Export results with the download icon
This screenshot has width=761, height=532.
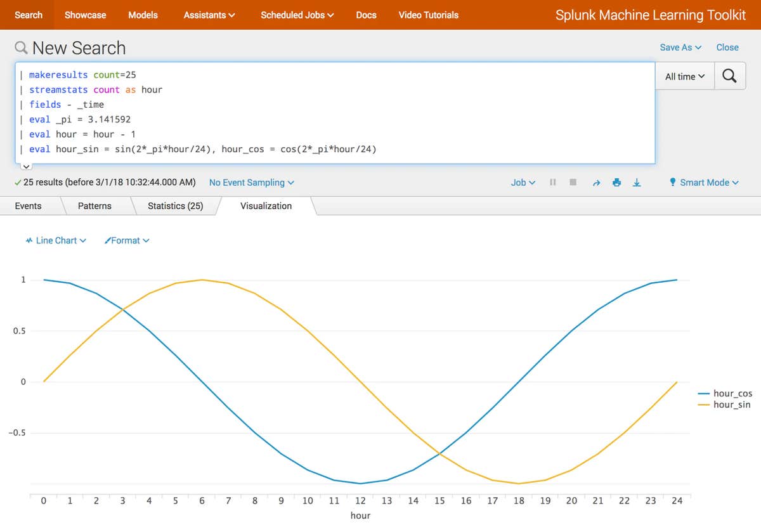[x=637, y=183]
